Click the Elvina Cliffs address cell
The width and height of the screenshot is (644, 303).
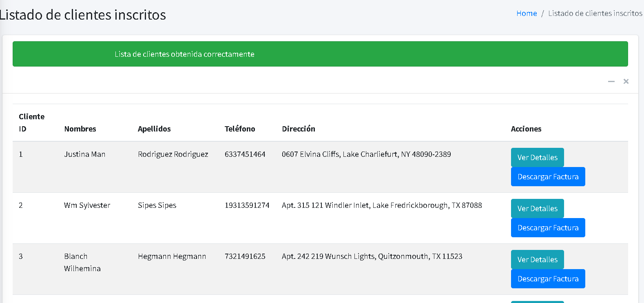click(366, 154)
